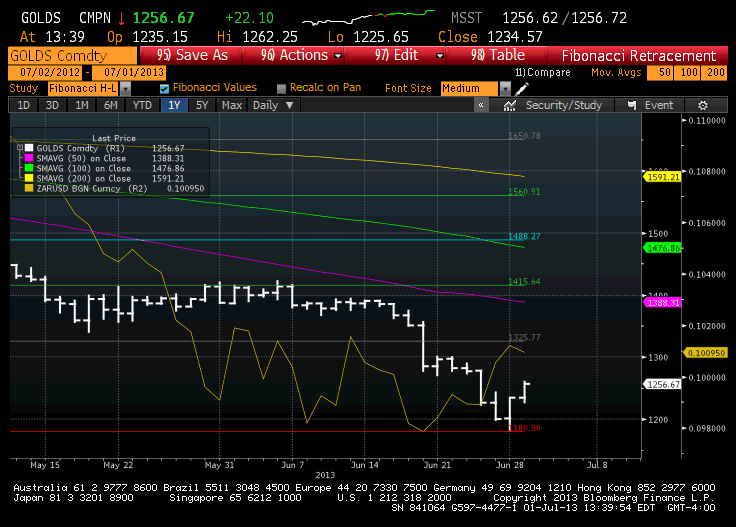Select the 200 moving average button
This screenshot has height=527, width=736.
(714, 72)
